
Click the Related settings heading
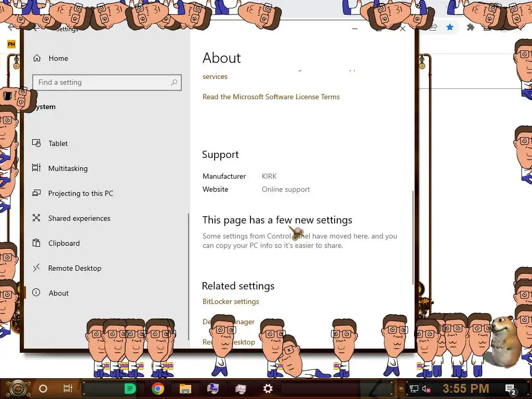coord(238,286)
